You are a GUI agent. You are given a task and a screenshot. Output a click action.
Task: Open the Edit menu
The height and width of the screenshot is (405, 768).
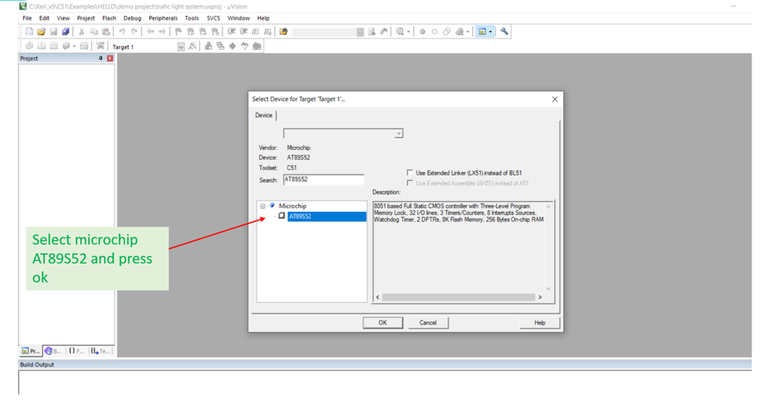tap(44, 18)
